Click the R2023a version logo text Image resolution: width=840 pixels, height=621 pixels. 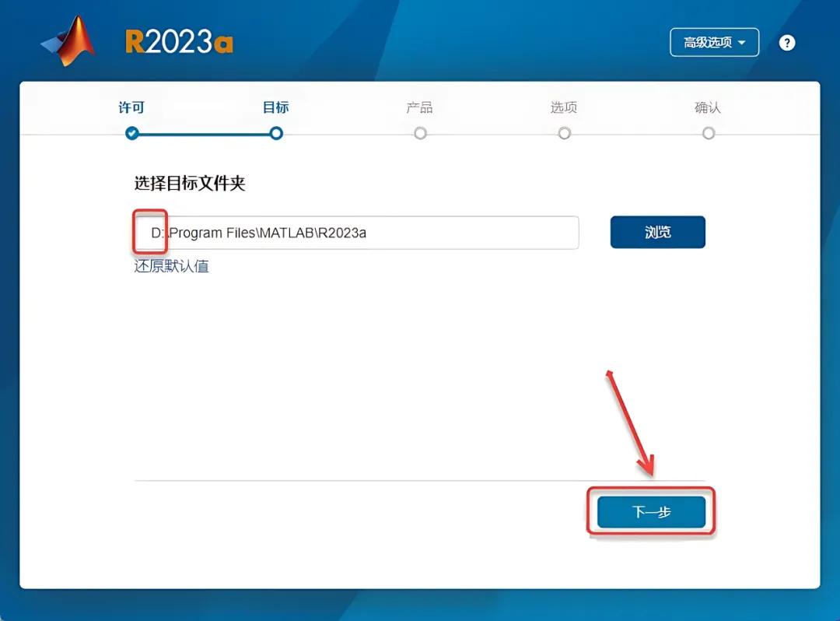tap(179, 42)
